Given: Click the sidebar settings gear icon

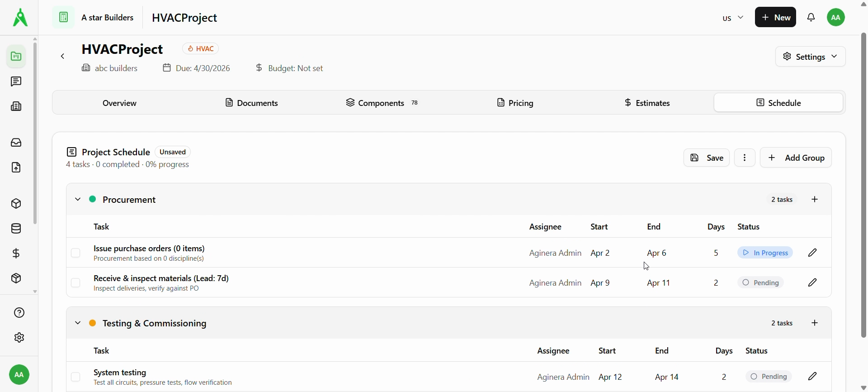Looking at the screenshot, I should click(x=19, y=338).
